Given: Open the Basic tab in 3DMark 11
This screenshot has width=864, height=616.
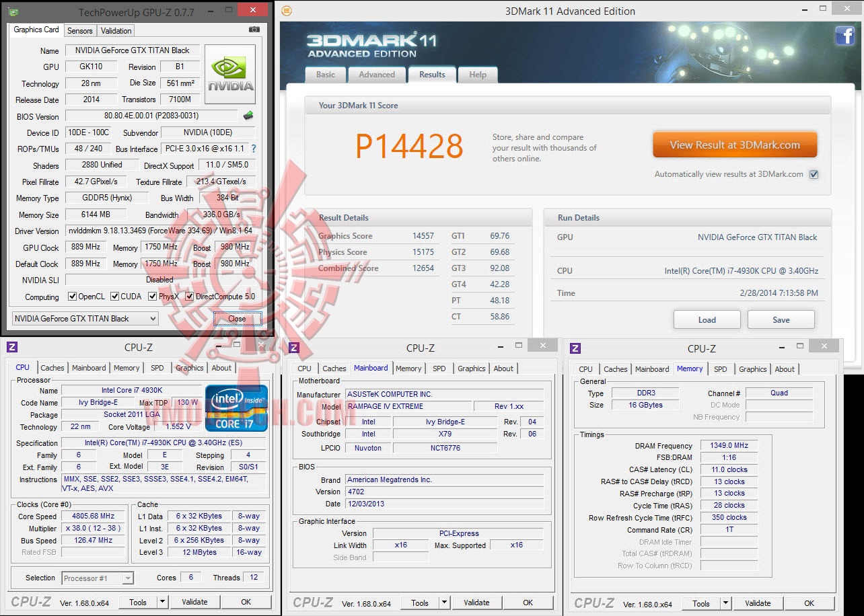Looking at the screenshot, I should pyautogui.click(x=326, y=75).
